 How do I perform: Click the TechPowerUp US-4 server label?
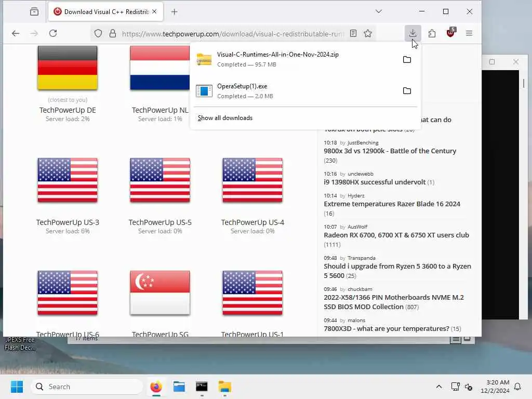click(x=252, y=222)
